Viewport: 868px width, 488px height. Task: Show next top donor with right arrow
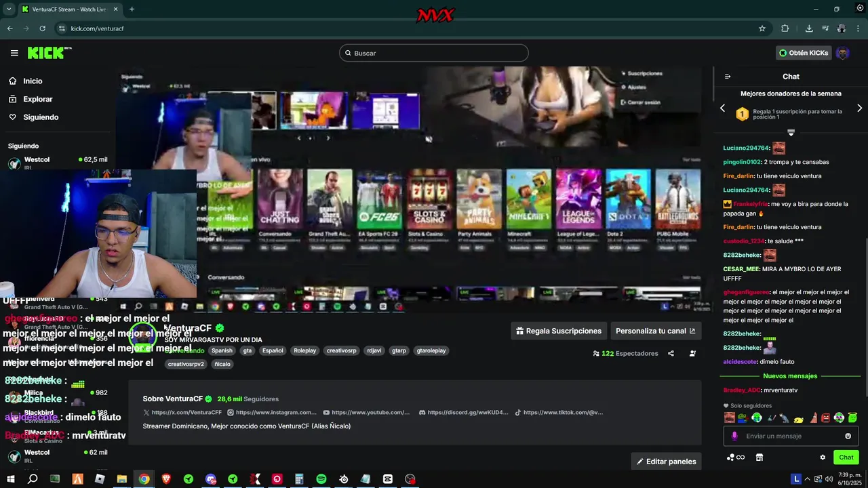point(860,108)
